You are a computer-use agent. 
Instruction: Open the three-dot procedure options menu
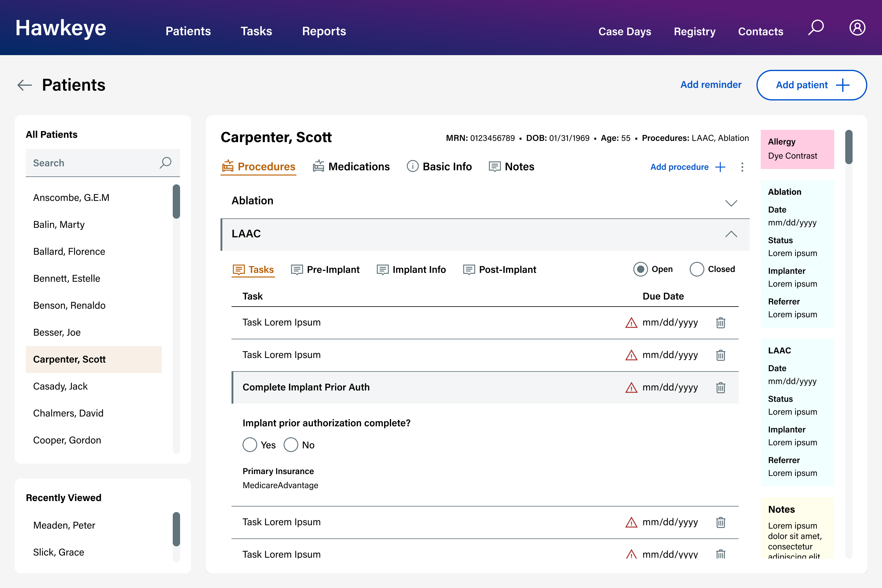[x=742, y=167]
